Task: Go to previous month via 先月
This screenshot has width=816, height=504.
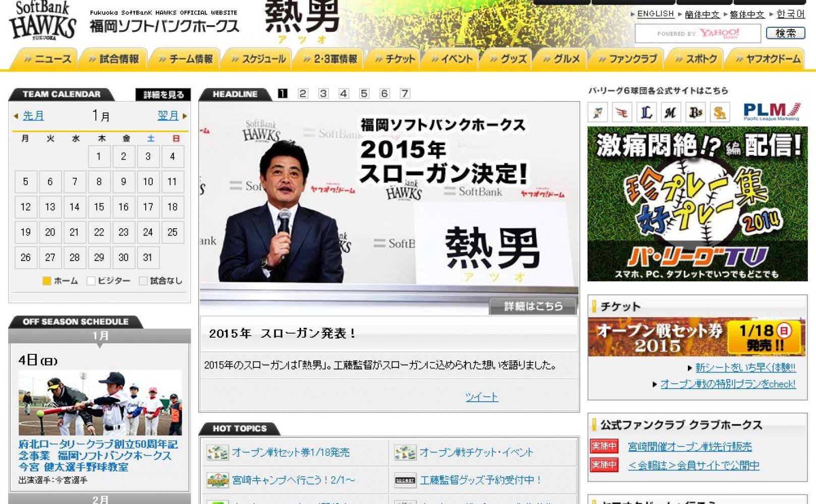Action: coord(33,116)
